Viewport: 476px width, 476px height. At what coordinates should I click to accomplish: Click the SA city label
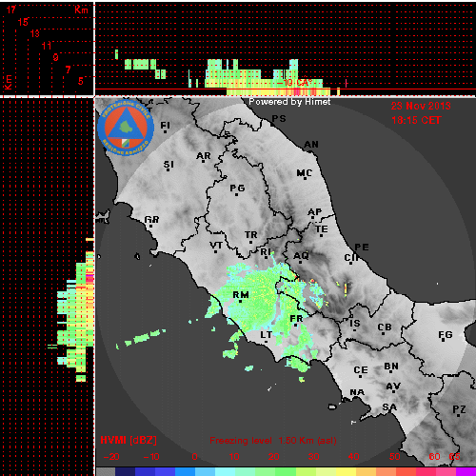point(389,407)
